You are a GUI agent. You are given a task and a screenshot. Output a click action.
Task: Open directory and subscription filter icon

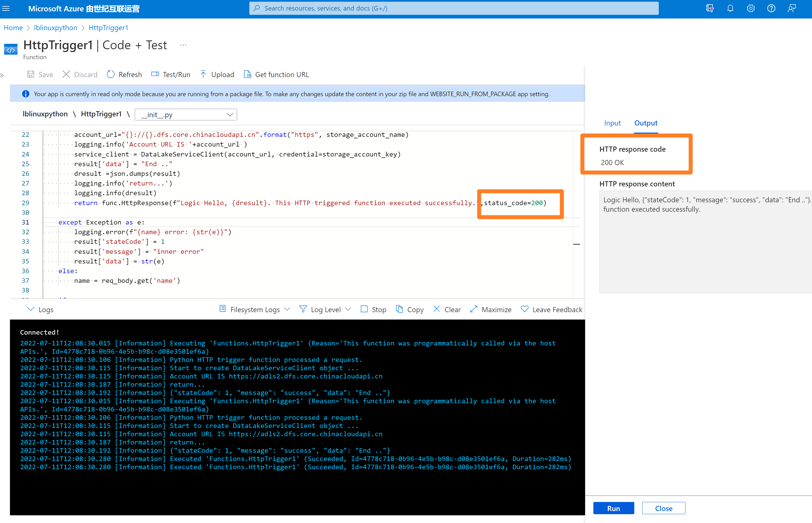click(710, 9)
